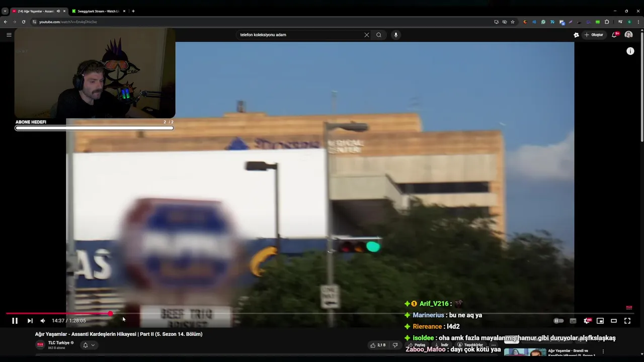
Task: Mute the YouTube tab audio icon
Action: click(x=58, y=11)
